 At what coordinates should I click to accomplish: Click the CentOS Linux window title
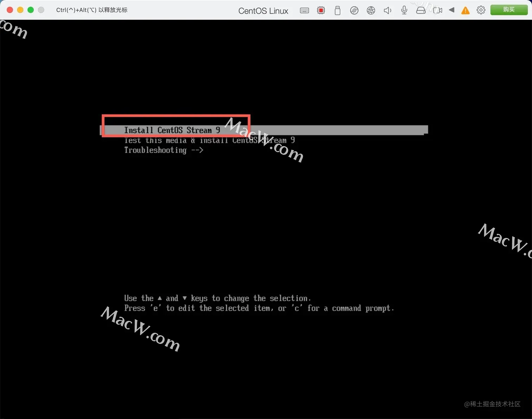pyautogui.click(x=263, y=11)
